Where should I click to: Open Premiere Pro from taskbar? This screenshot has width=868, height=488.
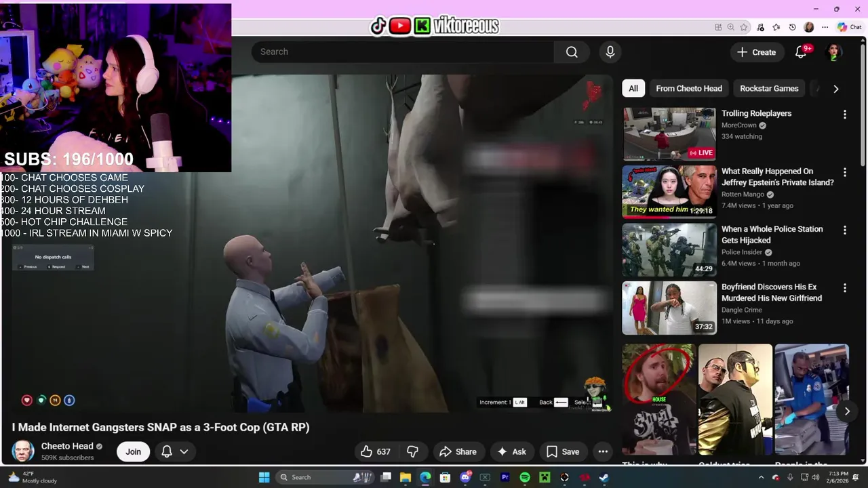point(505,477)
